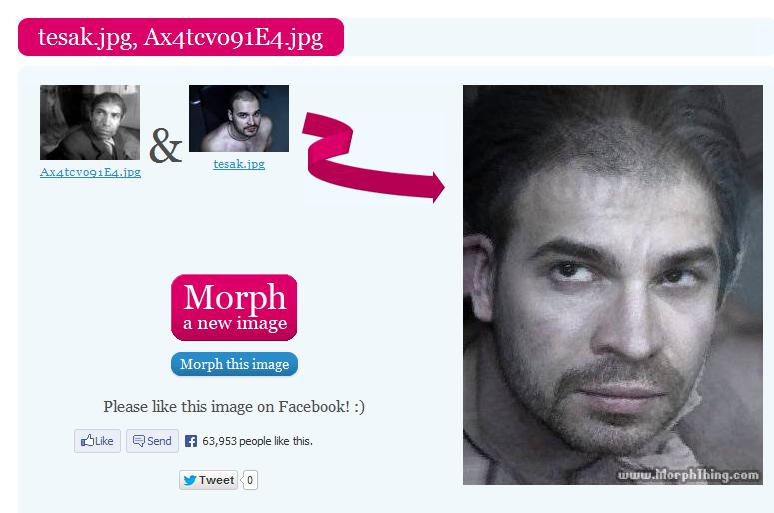Open the tesak.jpg source thumbnail

(239, 118)
